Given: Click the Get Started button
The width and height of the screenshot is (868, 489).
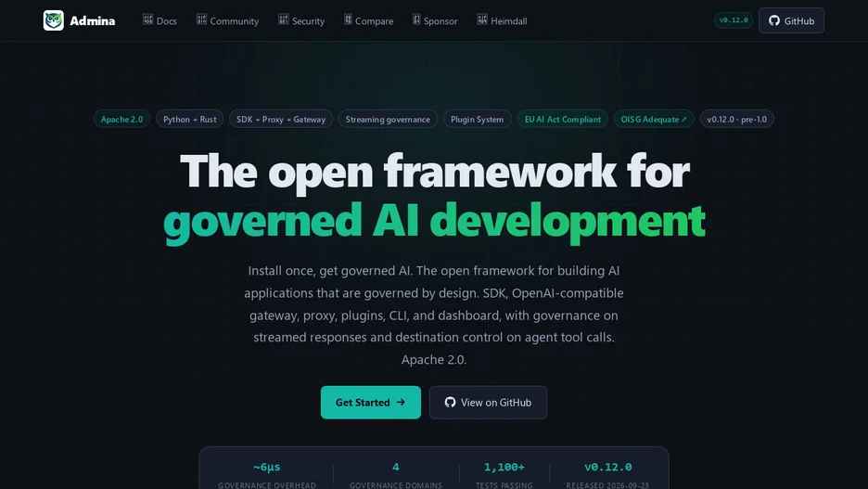Looking at the screenshot, I should [x=370, y=403].
